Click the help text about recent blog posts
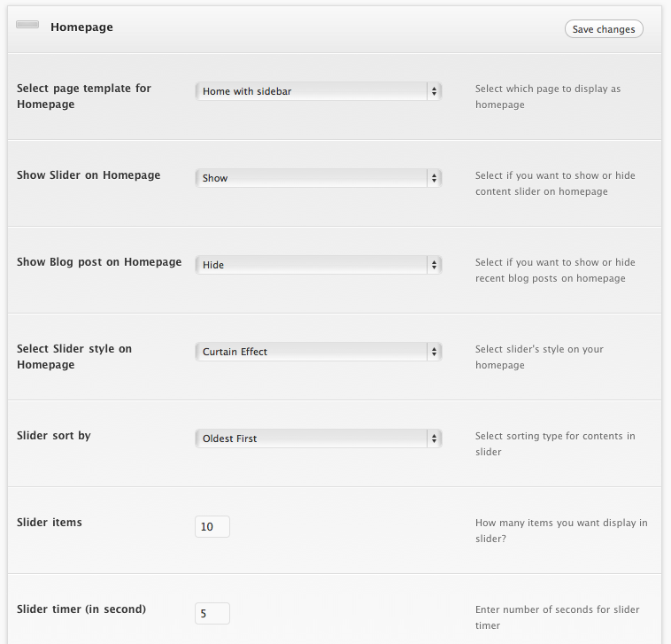The height and width of the screenshot is (644, 671). 555,270
